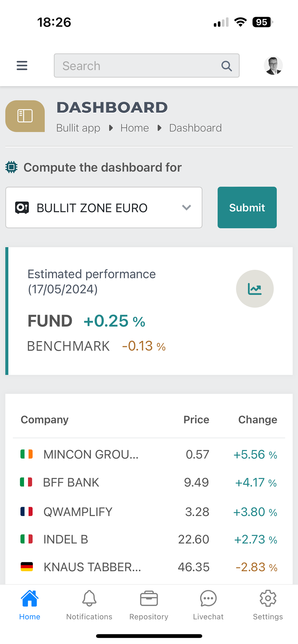
Task: Click the dropdown chevron arrow
Action: pyautogui.click(x=187, y=207)
